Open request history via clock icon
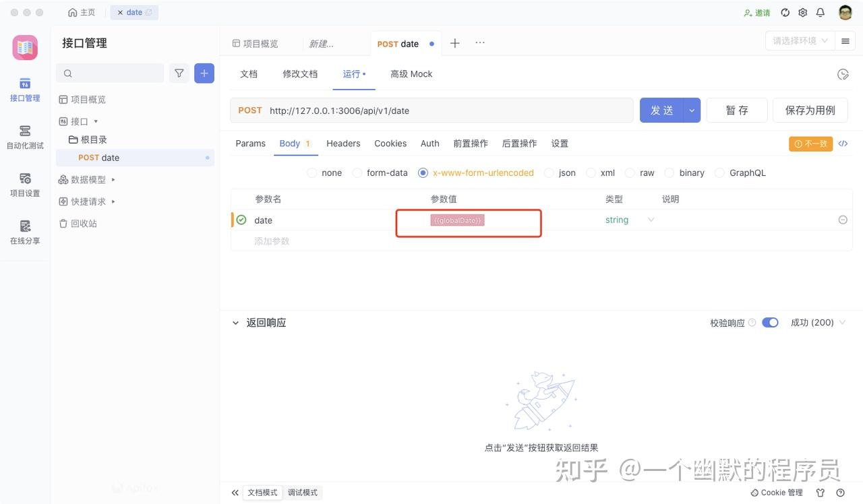Viewport: 863px width, 504px height. 843,74
